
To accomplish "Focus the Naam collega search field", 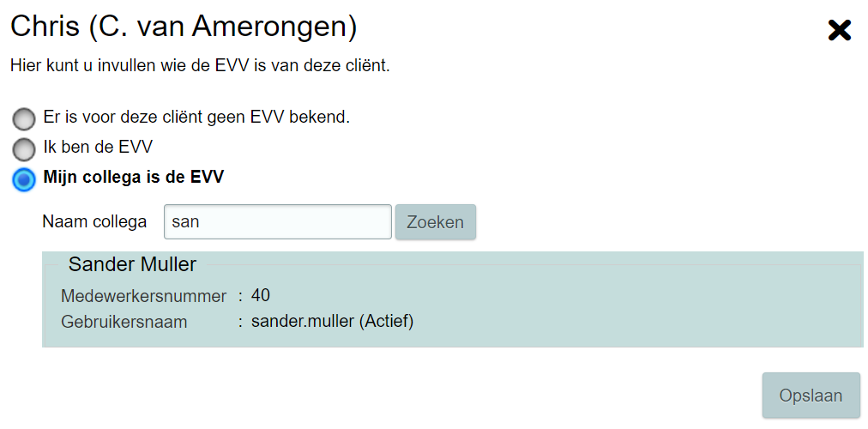I will [x=277, y=221].
